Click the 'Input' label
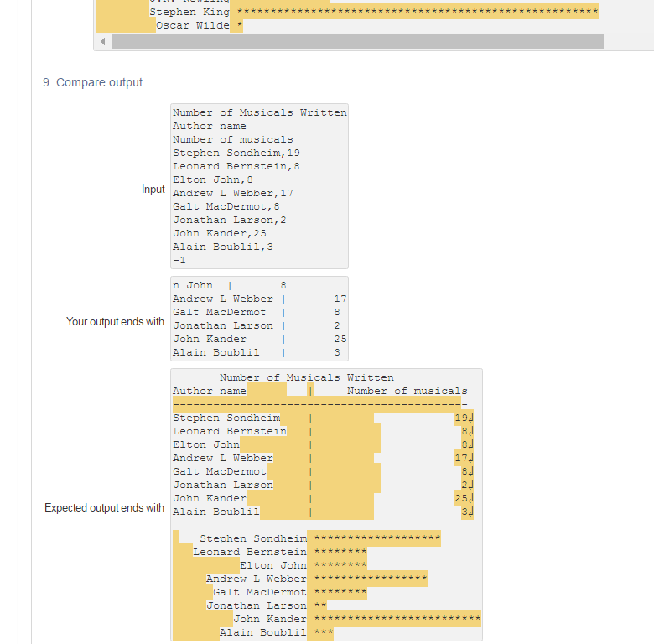The image size is (654, 644). [x=153, y=190]
